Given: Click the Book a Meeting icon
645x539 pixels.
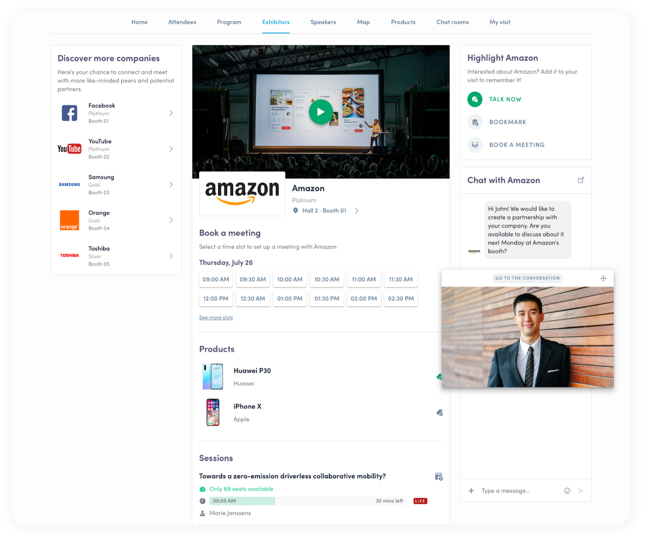Looking at the screenshot, I should pos(475,145).
